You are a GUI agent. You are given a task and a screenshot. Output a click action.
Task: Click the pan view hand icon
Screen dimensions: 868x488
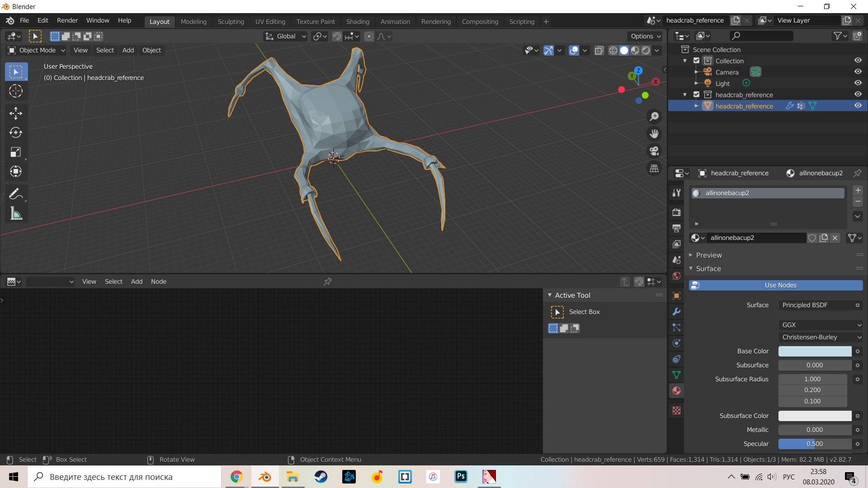(654, 134)
